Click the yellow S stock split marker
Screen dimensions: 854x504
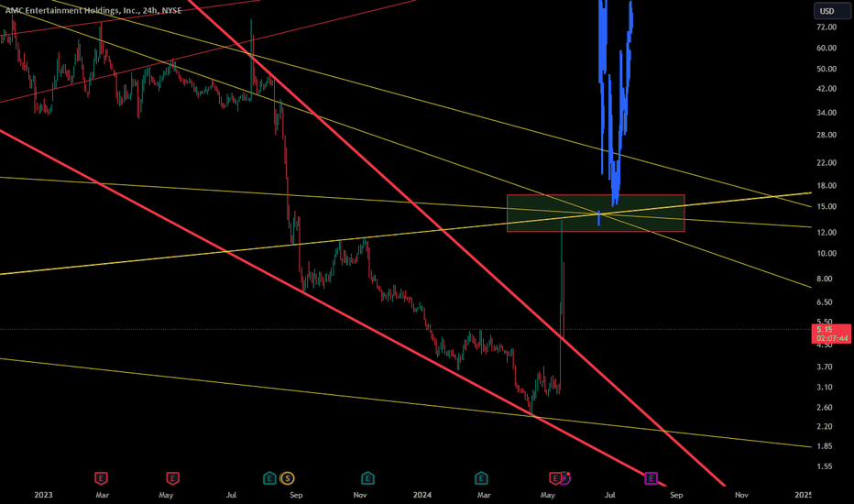click(x=287, y=478)
